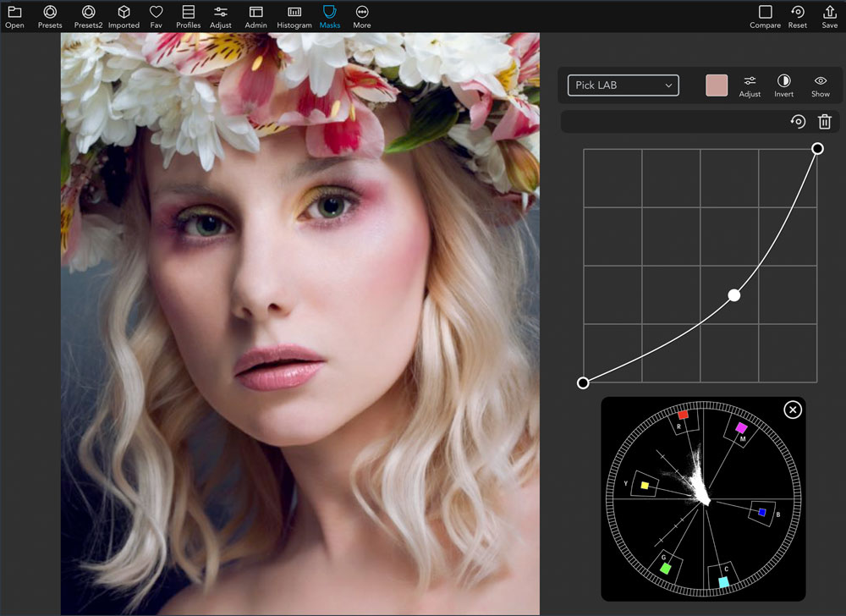The height and width of the screenshot is (616, 846).
Task: Toggle the Compare view
Action: pos(765,17)
